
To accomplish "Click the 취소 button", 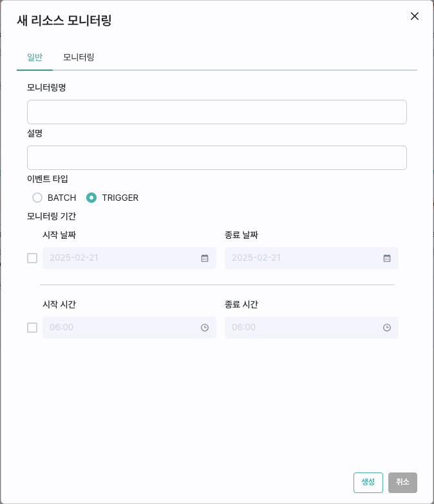I will coord(402,483).
